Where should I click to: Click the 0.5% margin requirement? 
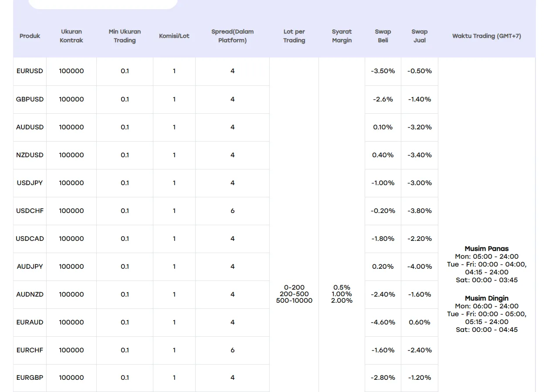(x=342, y=287)
